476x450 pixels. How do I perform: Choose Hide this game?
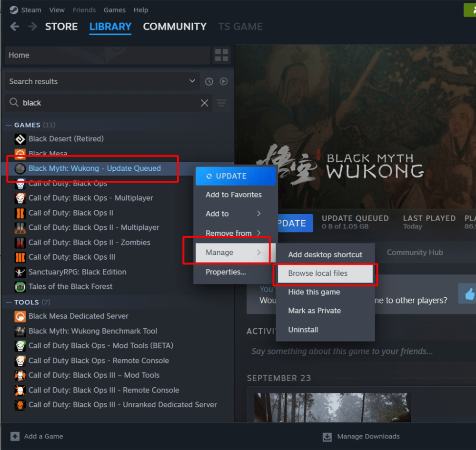coord(325,292)
